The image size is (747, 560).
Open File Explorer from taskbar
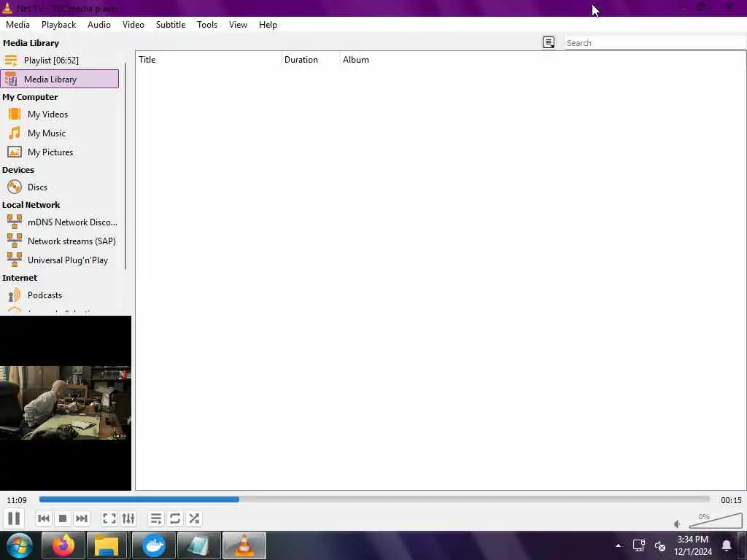click(x=108, y=545)
